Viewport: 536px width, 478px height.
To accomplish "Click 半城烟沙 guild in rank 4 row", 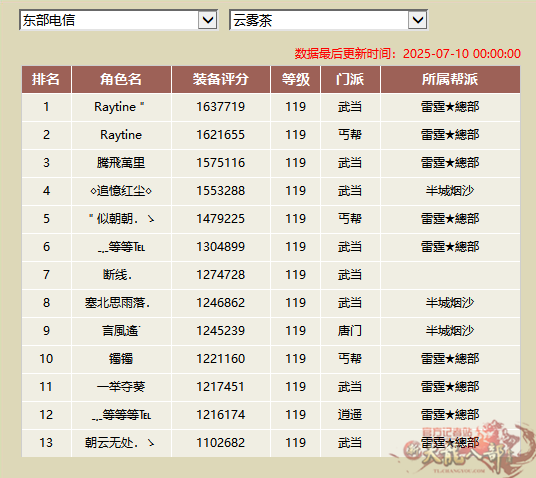I will coord(450,191).
